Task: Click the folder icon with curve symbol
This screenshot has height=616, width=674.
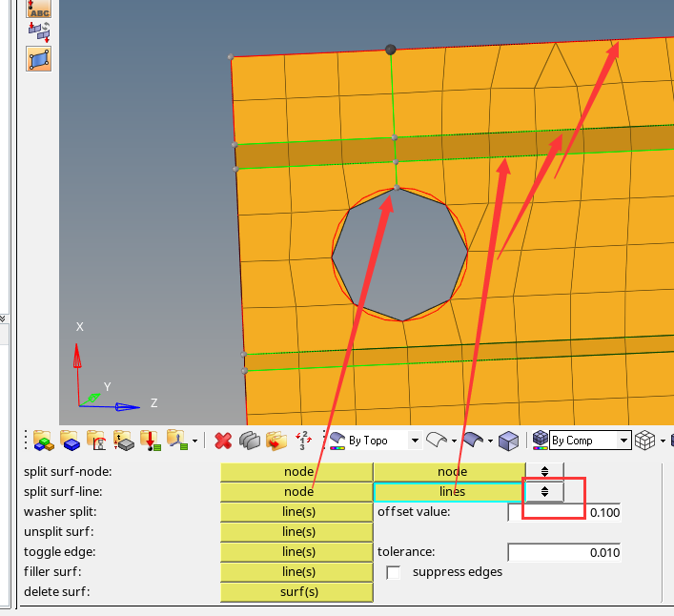Action: [x=96, y=441]
